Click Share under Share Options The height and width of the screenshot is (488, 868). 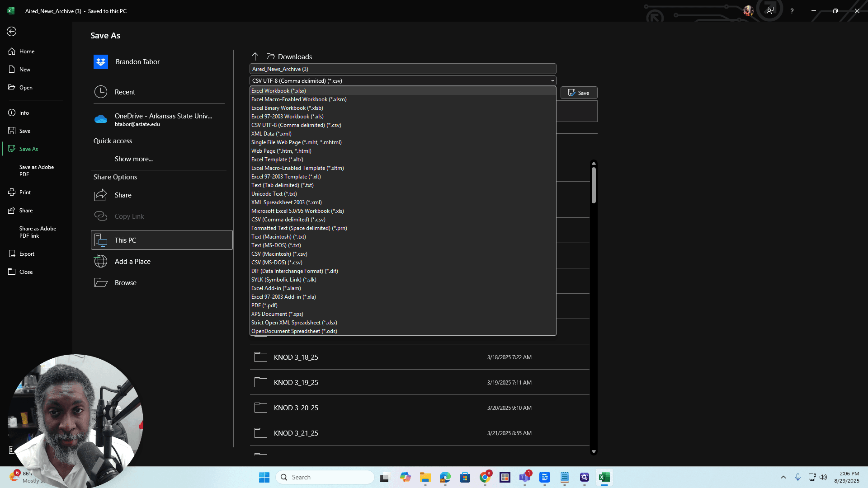[x=161, y=195]
